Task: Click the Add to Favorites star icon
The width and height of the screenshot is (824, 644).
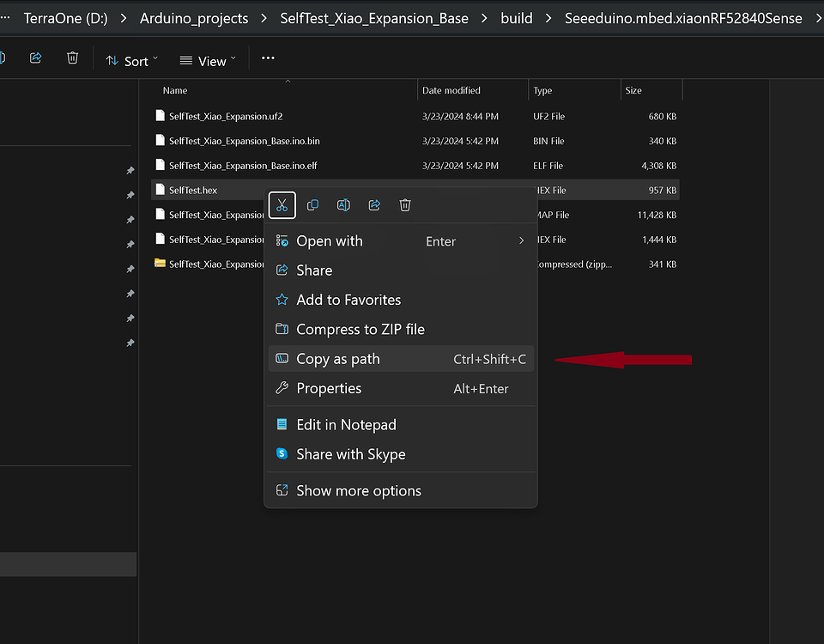Action: pos(282,300)
